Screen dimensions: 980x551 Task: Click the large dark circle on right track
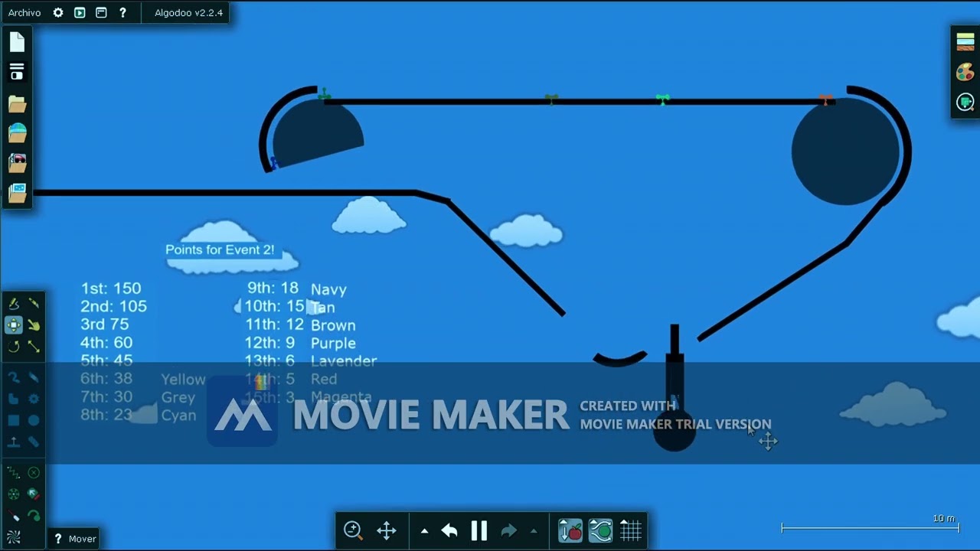pyautogui.click(x=845, y=151)
